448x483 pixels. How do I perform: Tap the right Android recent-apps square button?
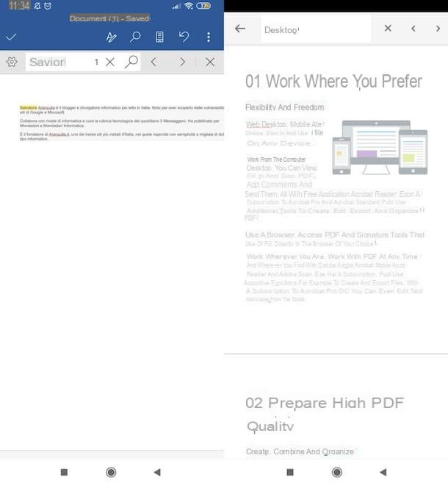[x=290, y=472]
